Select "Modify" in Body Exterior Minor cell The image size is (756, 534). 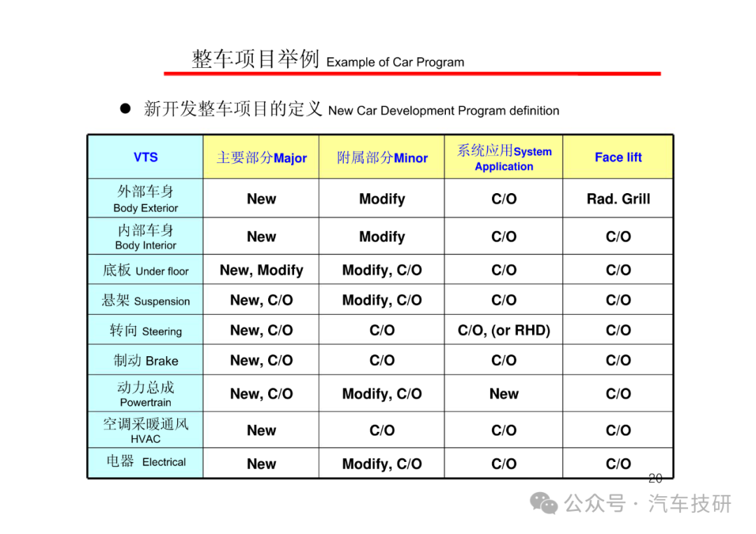point(382,199)
